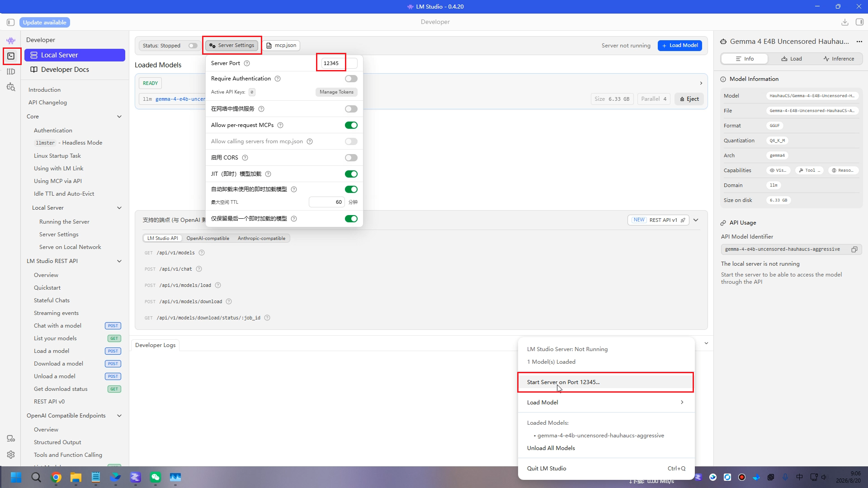
Task: Show info for POST /api/v1/chat endpoint
Action: 199,269
